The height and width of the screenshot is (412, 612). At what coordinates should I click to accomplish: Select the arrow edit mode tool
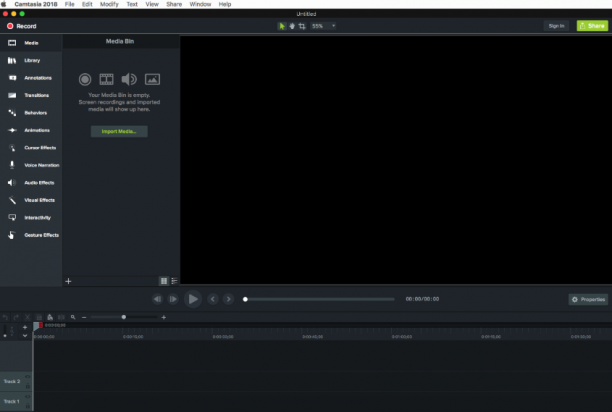(x=281, y=26)
